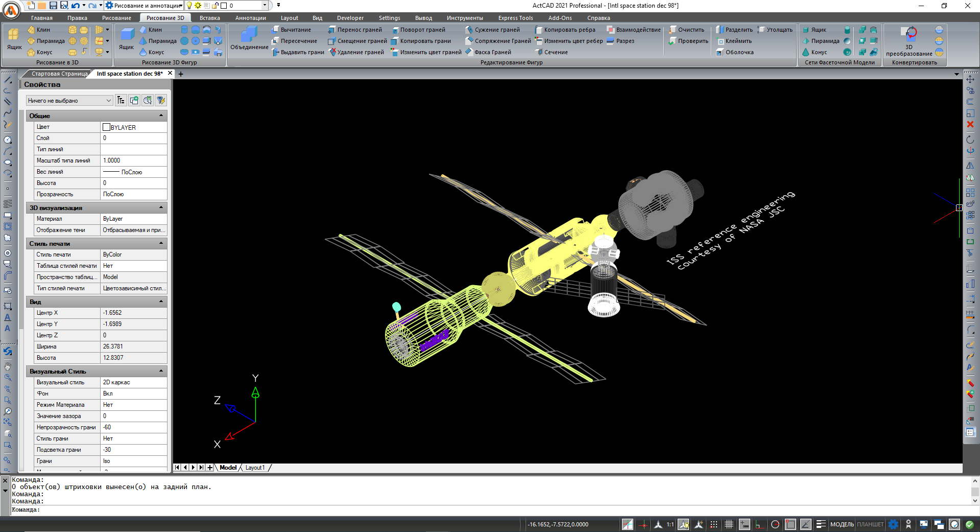The image size is (980, 532).
Task: Click the 3D преобразование convert icon
Action: point(909,40)
